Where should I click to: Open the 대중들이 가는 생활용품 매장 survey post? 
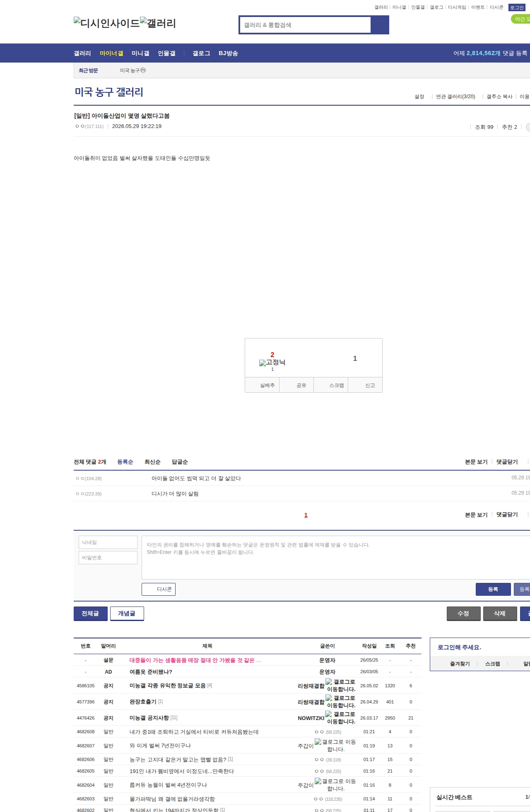[195, 660]
